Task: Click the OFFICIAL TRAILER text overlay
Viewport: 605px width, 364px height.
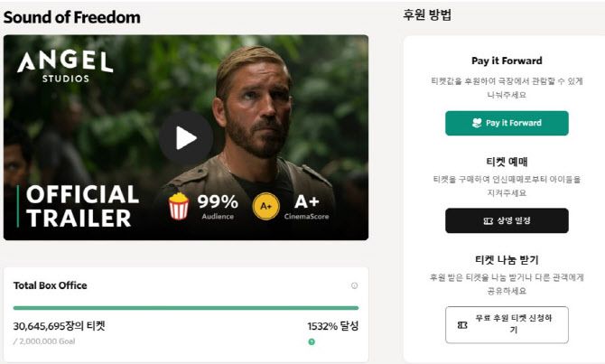Action: [x=82, y=206]
